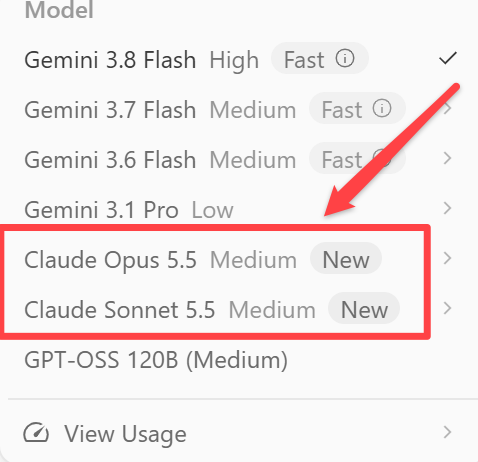Click info icon beside Gemini 3.7 Flash Fast
The image size is (478, 462).
(x=382, y=108)
